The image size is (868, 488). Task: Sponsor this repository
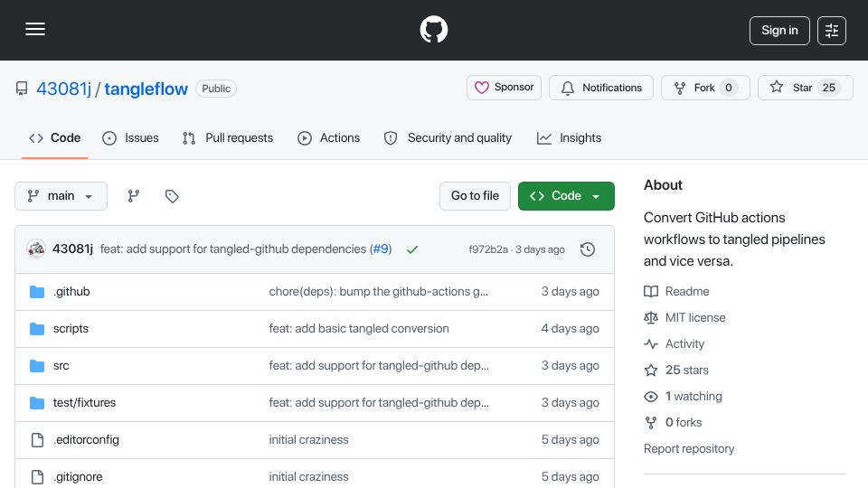tap(504, 88)
